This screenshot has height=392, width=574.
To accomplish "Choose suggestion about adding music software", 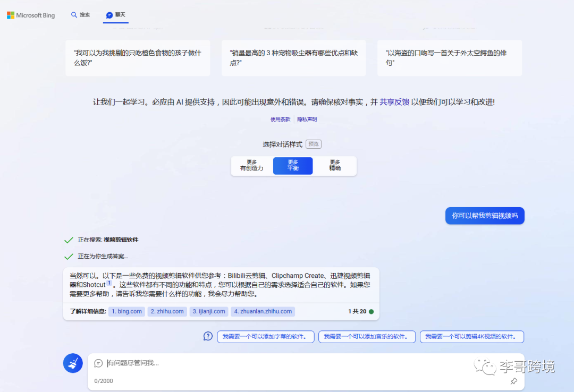I will [367, 337].
